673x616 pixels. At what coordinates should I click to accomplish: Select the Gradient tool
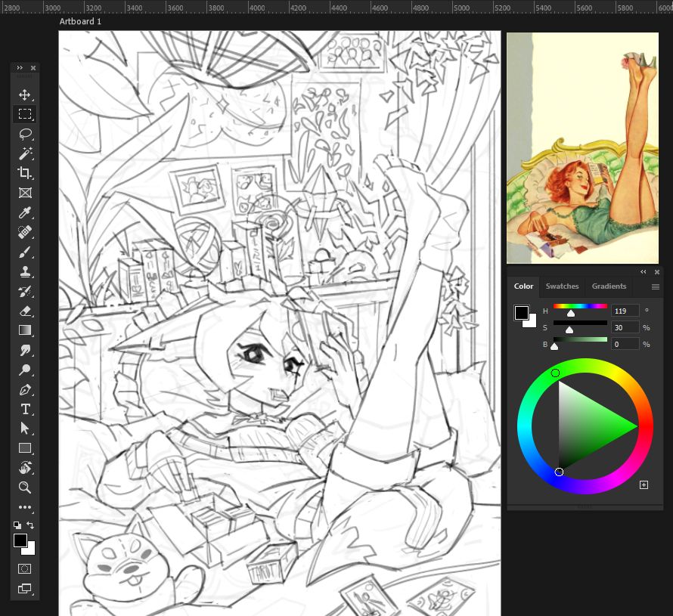25,330
